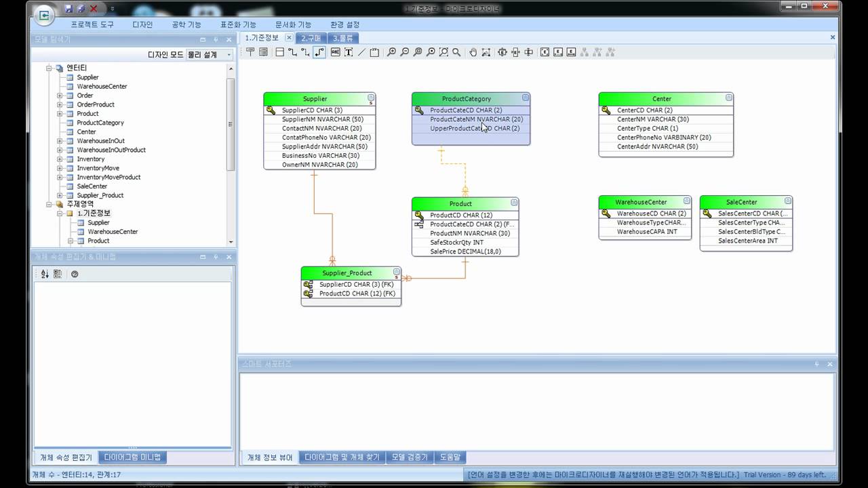Image resolution: width=868 pixels, height=488 pixels.
Task: Collapse the 1.기준정보 tree node
Action: [x=59, y=213]
